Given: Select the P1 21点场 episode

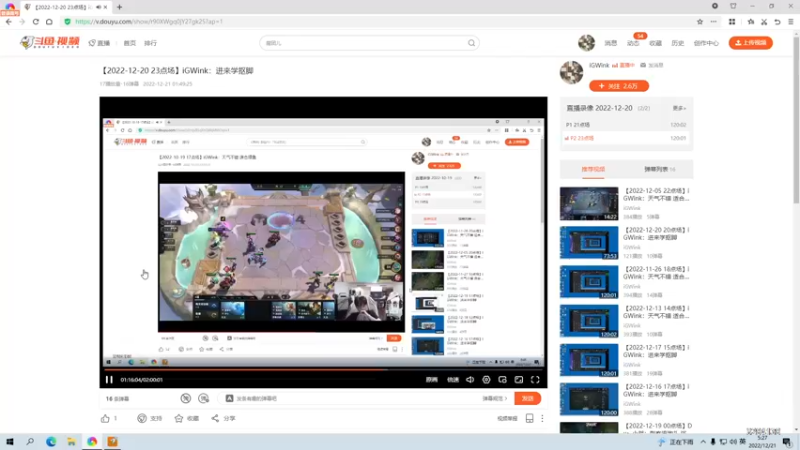Looking at the screenshot, I should pyautogui.click(x=626, y=125).
